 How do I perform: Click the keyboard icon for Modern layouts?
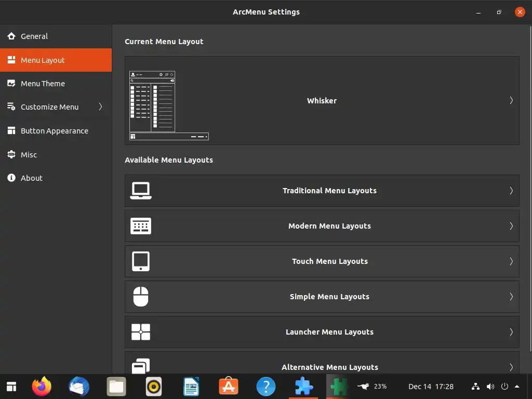tap(140, 226)
